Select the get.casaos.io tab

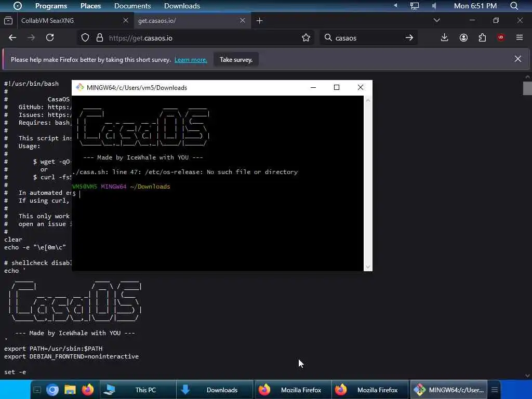click(192, 21)
